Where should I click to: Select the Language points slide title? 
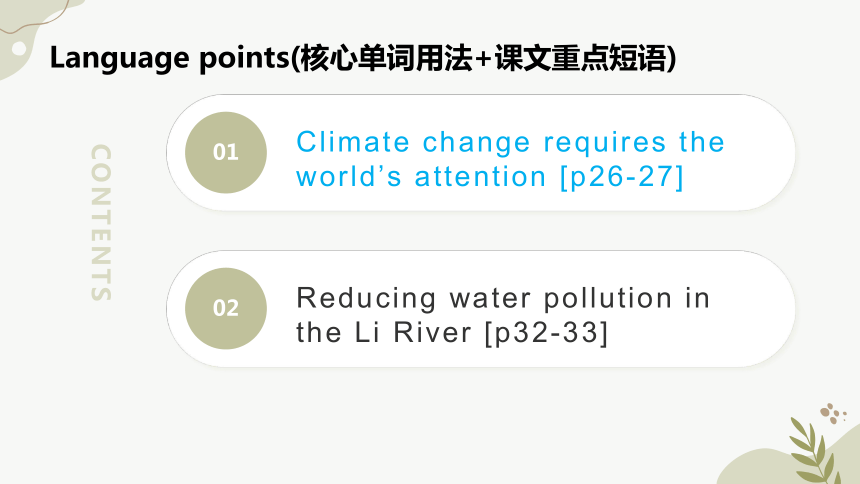pos(363,58)
